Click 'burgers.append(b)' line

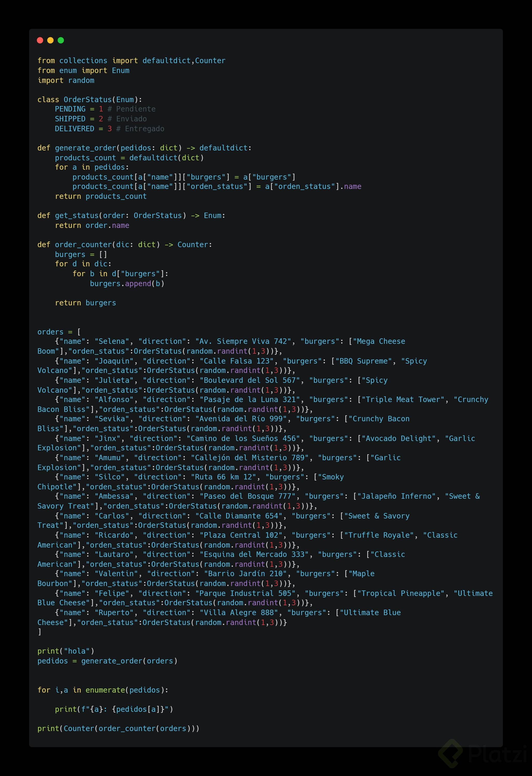127,284
